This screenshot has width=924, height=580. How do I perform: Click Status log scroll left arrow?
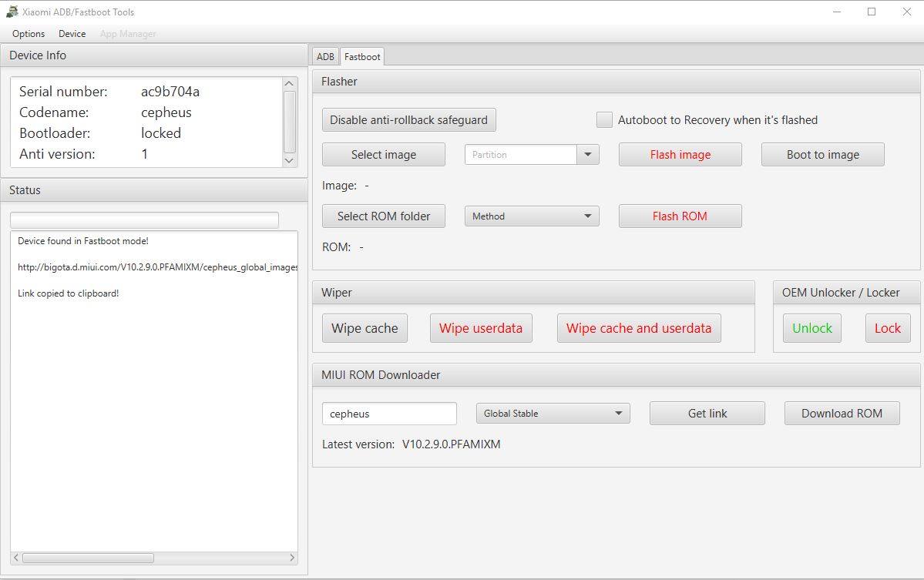click(16, 558)
